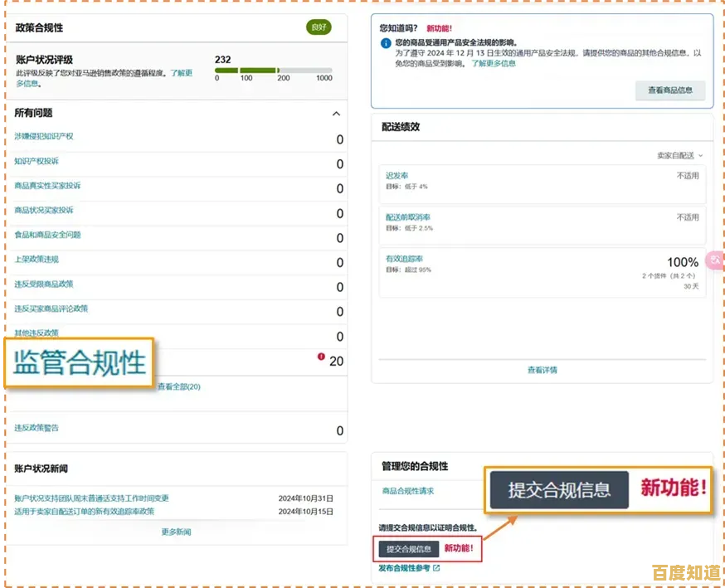Click 查看全部(20) under 监管合规性
This screenshot has width=725, height=588.
[180, 386]
